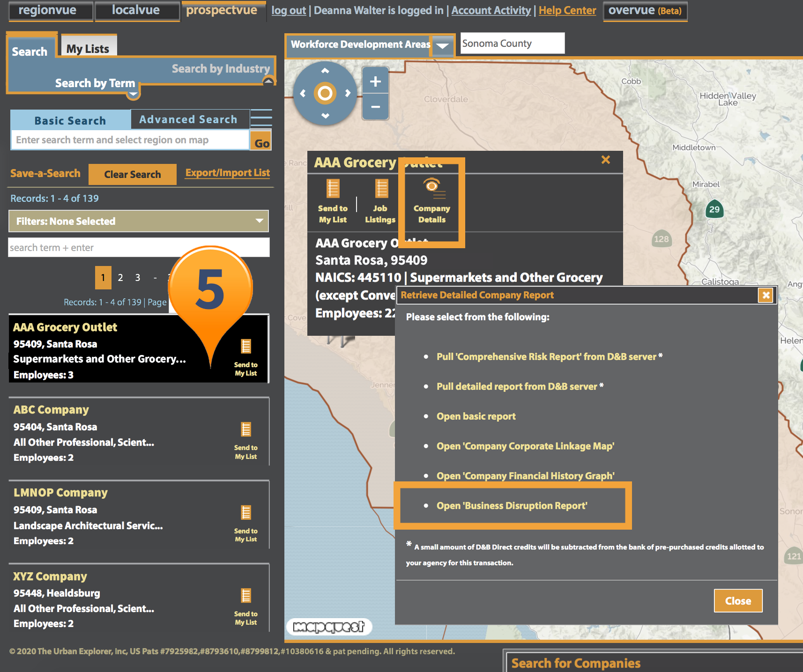
Task: Pull Comprehensive Risk Report from D&B server
Action: [x=546, y=357]
